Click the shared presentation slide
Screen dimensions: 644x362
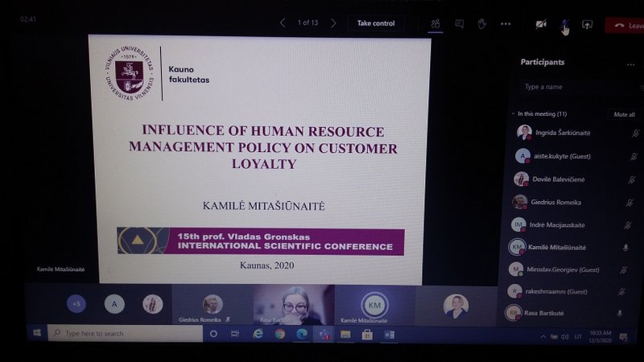(260, 160)
